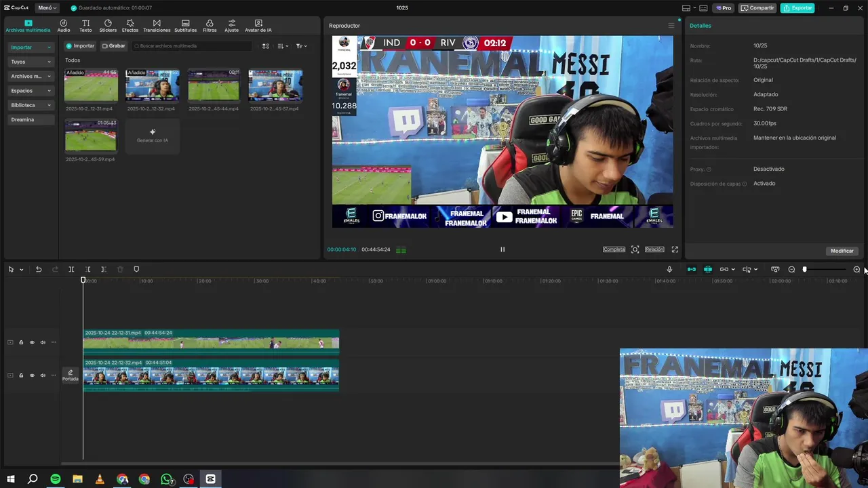Toggle main track magnet snapping
This screenshot has width=868, height=488.
(x=692, y=269)
